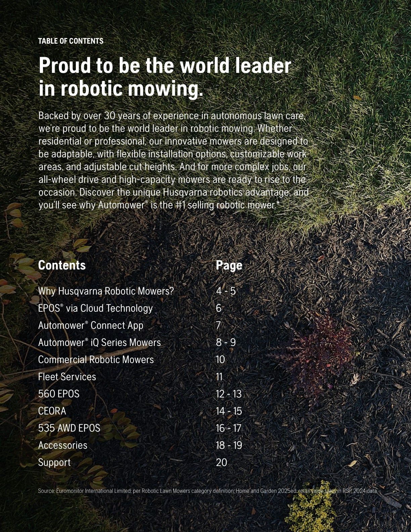Click page number '8 - 9'
The image size is (411, 532).
coord(226,342)
